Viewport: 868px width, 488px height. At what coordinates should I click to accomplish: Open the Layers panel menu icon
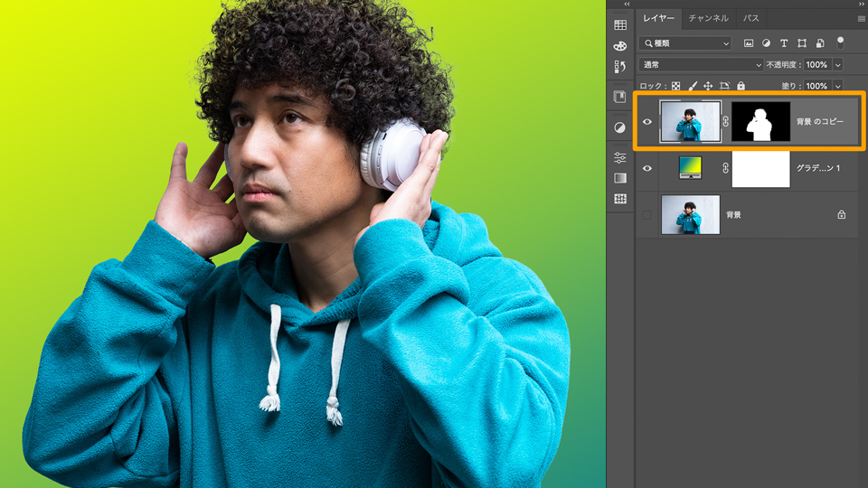[x=862, y=18]
